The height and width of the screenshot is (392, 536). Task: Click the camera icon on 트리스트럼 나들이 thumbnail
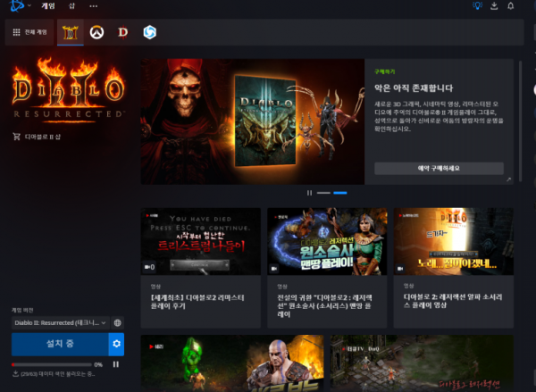(x=149, y=267)
